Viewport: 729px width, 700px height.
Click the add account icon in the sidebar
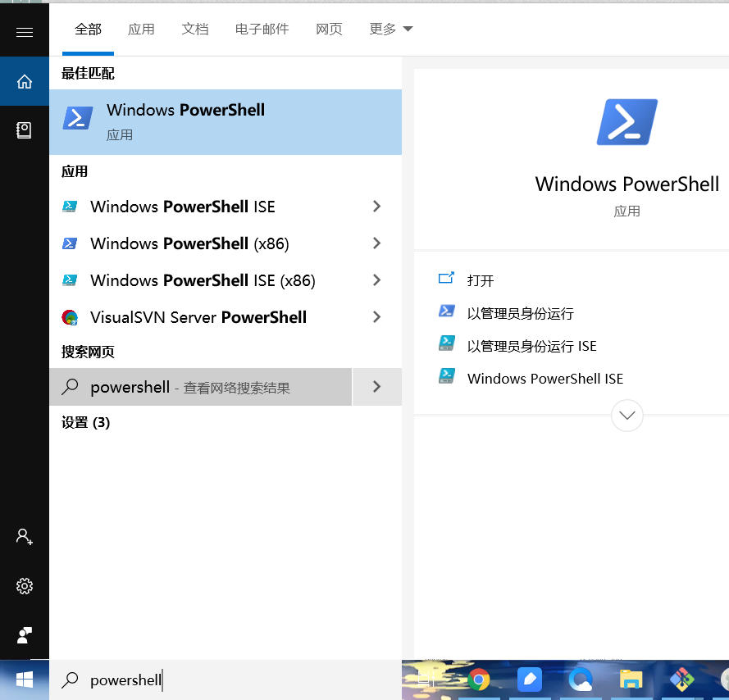click(x=24, y=536)
